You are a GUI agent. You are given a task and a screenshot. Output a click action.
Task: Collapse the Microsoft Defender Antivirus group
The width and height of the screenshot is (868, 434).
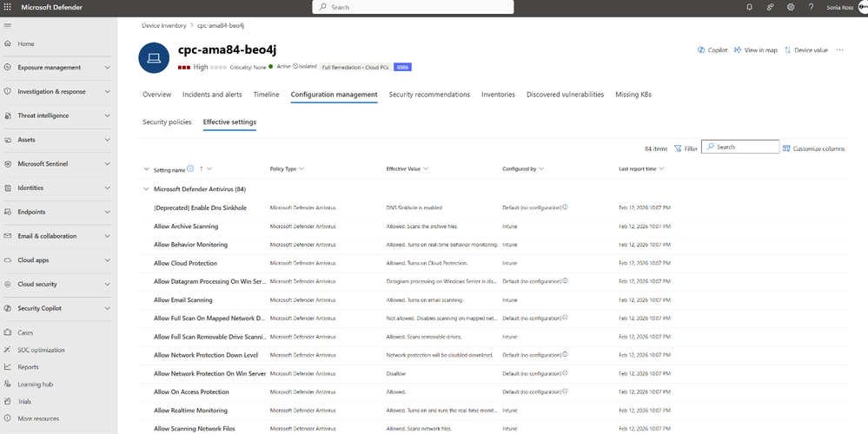pyautogui.click(x=146, y=189)
